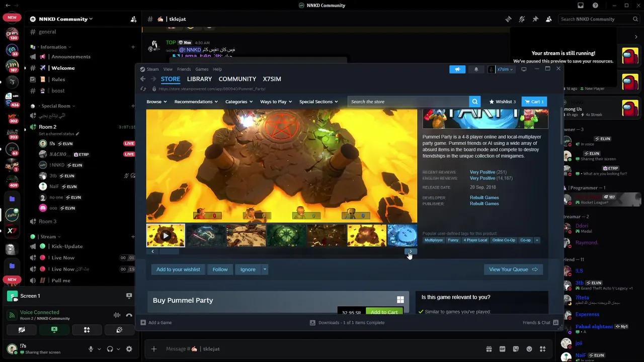Image resolution: width=644 pixels, height=362 pixels.
Task: Show pinned messages in Discord header
Action: (x=535, y=19)
